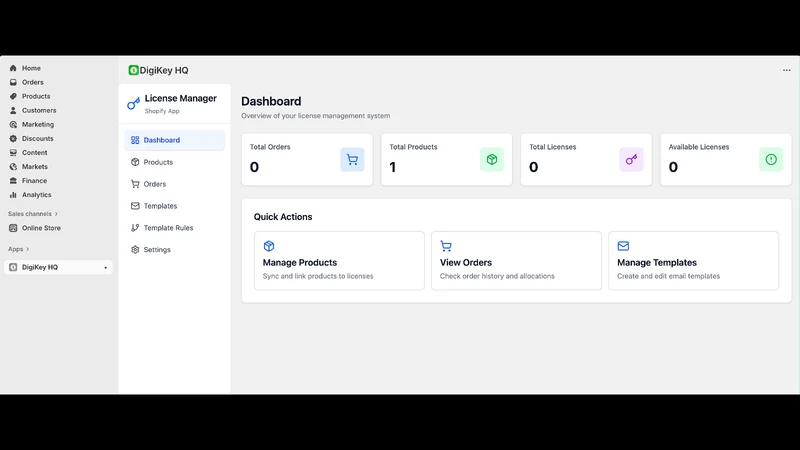
Task: Click the DigiKey HQ app icon in sidebar
Action: pyautogui.click(x=13, y=267)
